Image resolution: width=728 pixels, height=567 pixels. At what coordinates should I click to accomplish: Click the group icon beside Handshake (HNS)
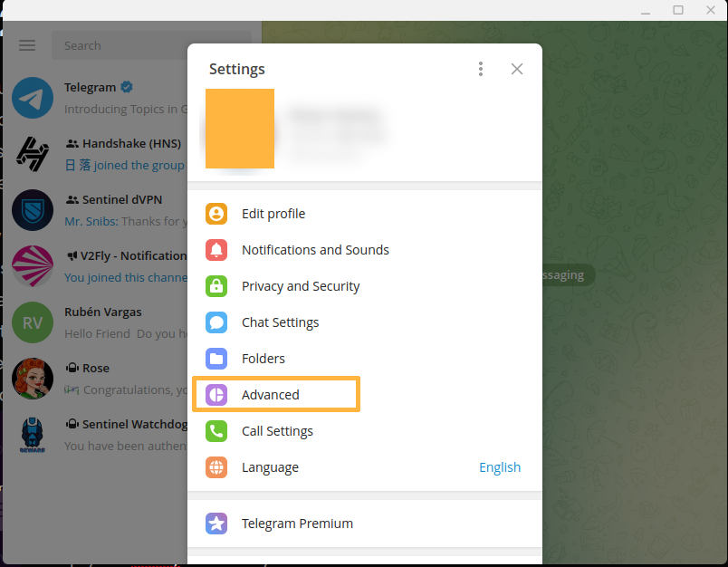click(72, 143)
